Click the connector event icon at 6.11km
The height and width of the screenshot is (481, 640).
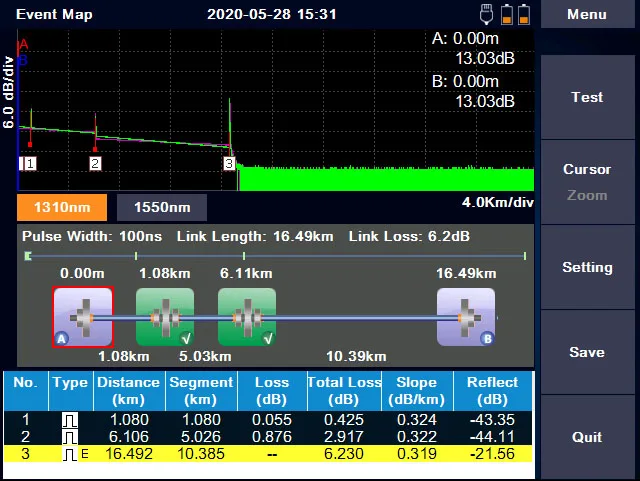(246, 317)
